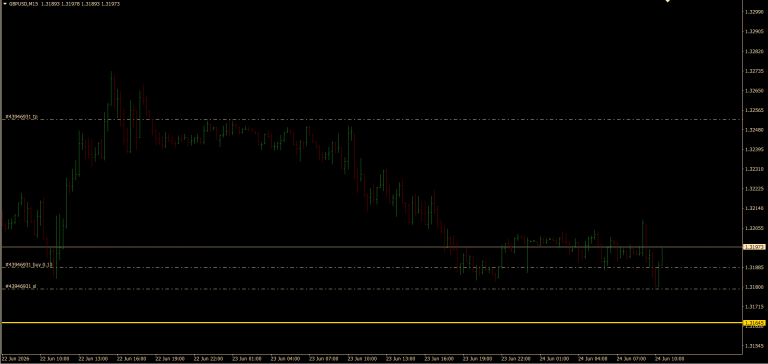Click the chart shift marker at top edge
This screenshot has width=768, height=364.
coord(667,1)
